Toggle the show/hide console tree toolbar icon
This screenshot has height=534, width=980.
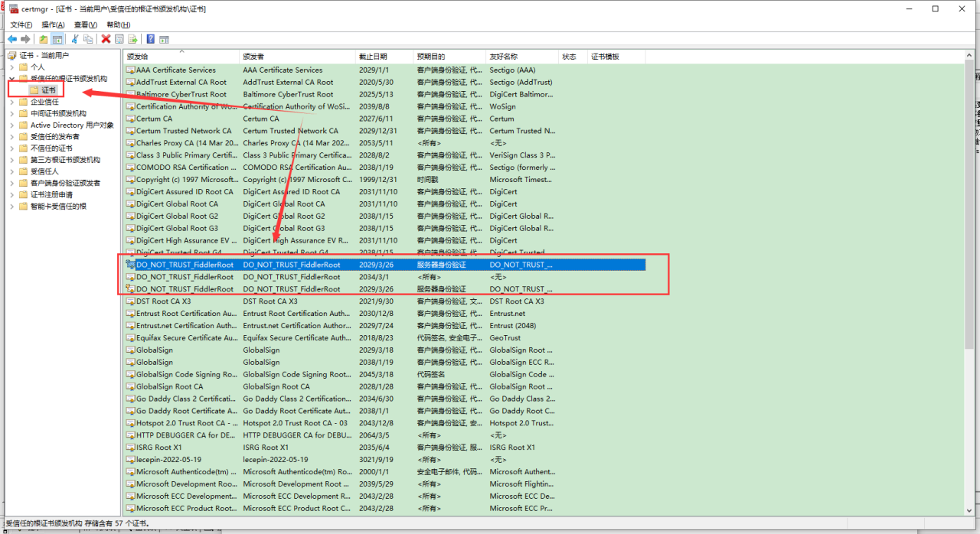tap(57, 39)
